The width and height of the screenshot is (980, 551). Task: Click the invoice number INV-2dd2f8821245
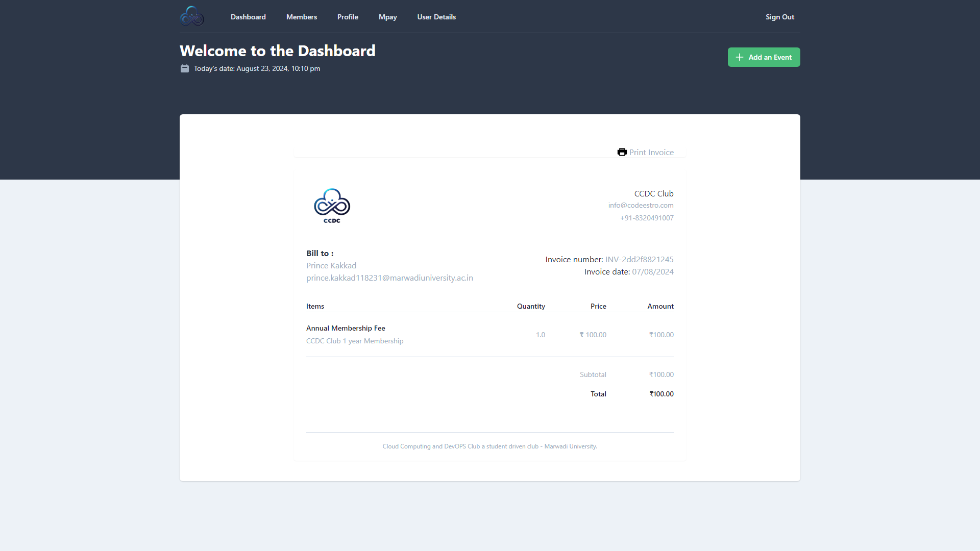(639, 259)
